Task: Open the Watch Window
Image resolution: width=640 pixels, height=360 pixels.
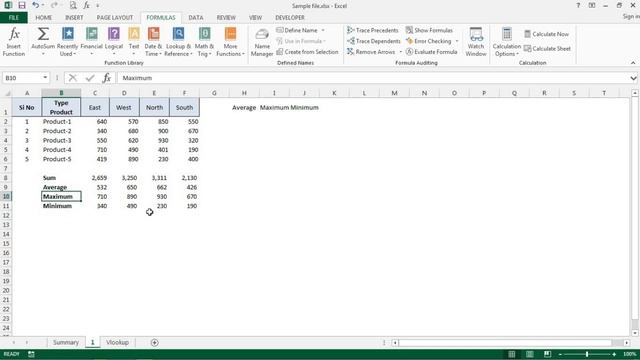Action: click(x=476, y=42)
